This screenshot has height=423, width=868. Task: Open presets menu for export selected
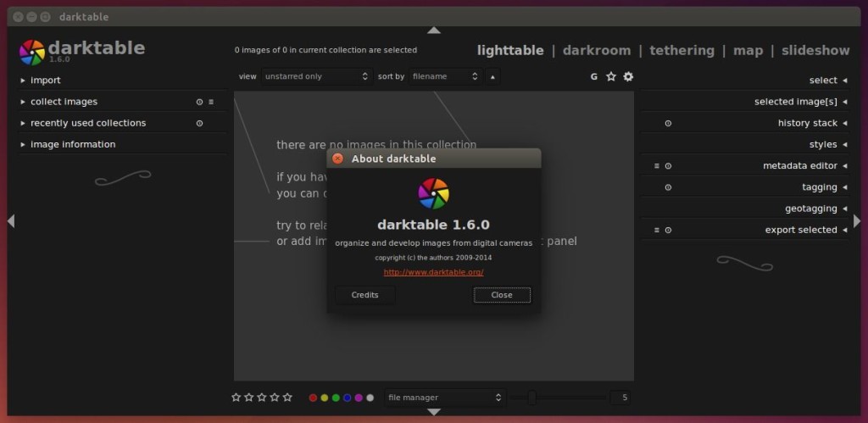tap(657, 230)
